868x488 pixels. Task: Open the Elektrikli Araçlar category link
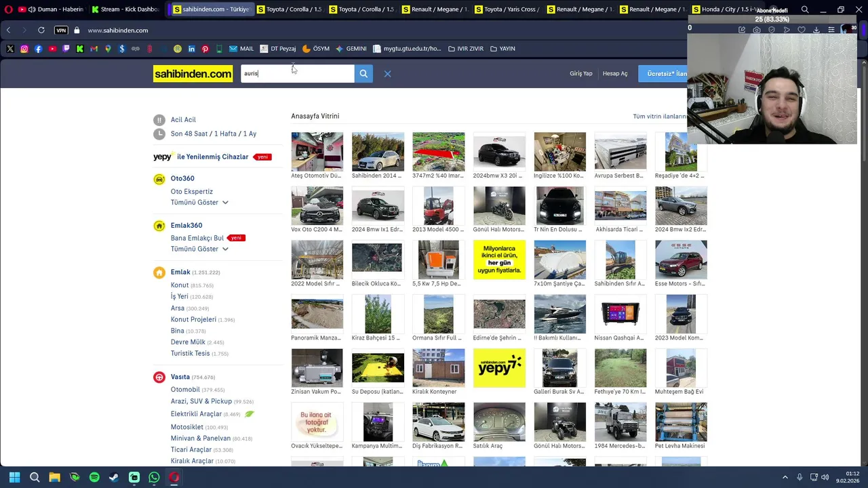(196, 414)
